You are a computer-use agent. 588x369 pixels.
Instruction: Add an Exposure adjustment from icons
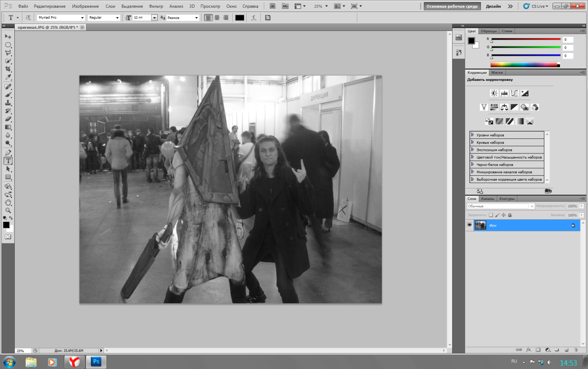point(525,93)
